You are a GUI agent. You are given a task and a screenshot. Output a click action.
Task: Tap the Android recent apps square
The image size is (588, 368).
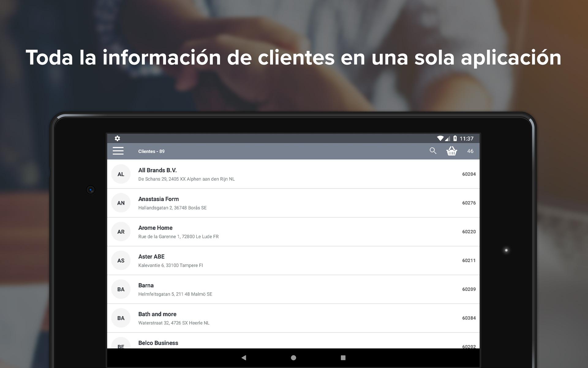343,358
